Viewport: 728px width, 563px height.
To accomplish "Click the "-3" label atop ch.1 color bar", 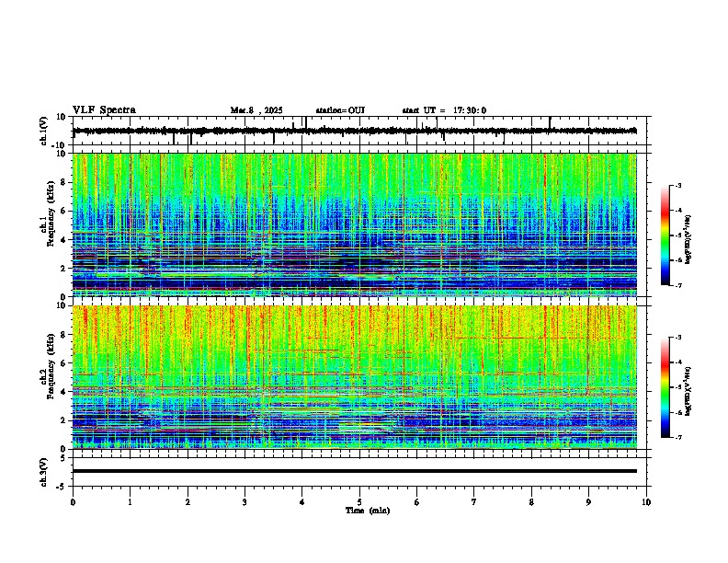I will pyautogui.click(x=677, y=186).
